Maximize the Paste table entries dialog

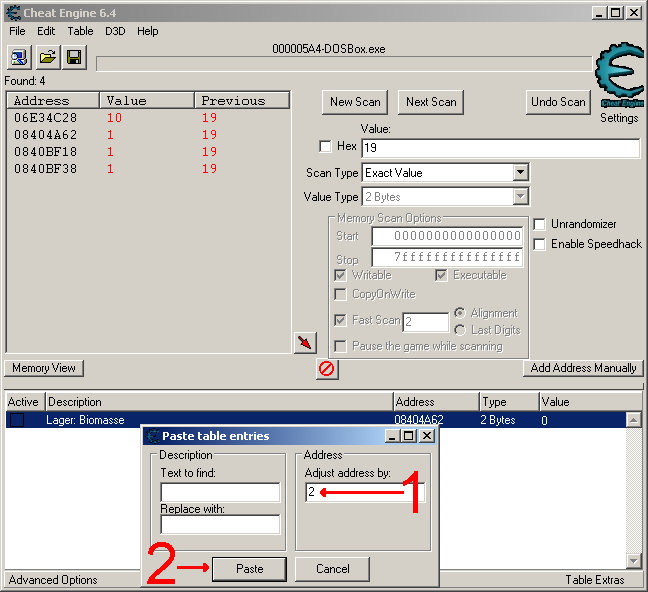coord(409,436)
